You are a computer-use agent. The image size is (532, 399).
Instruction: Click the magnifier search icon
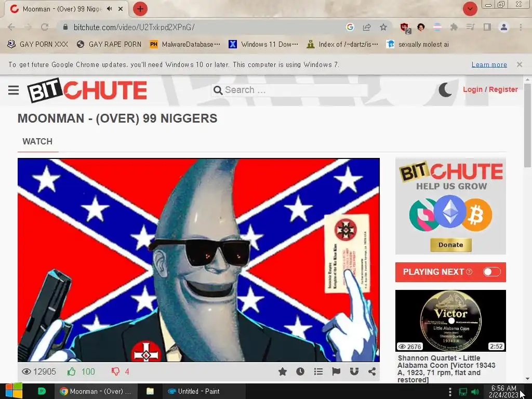point(218,90)
